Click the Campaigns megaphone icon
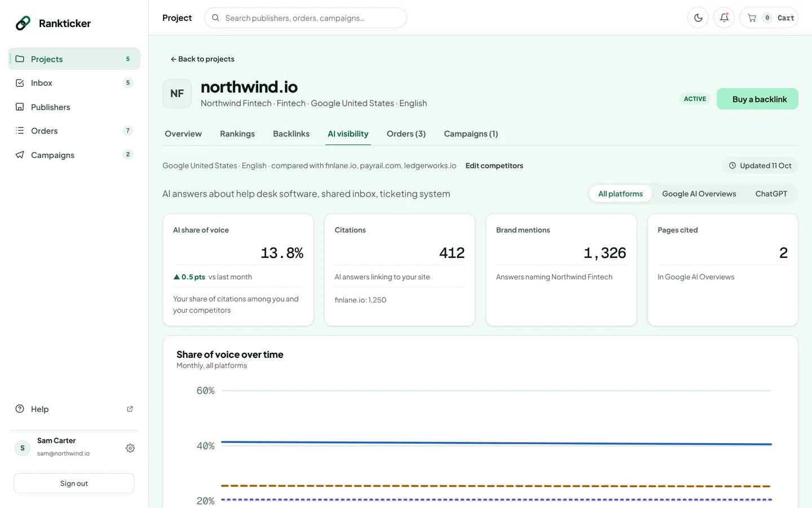This screenshot has width=812, height=508. coord(20,155)
